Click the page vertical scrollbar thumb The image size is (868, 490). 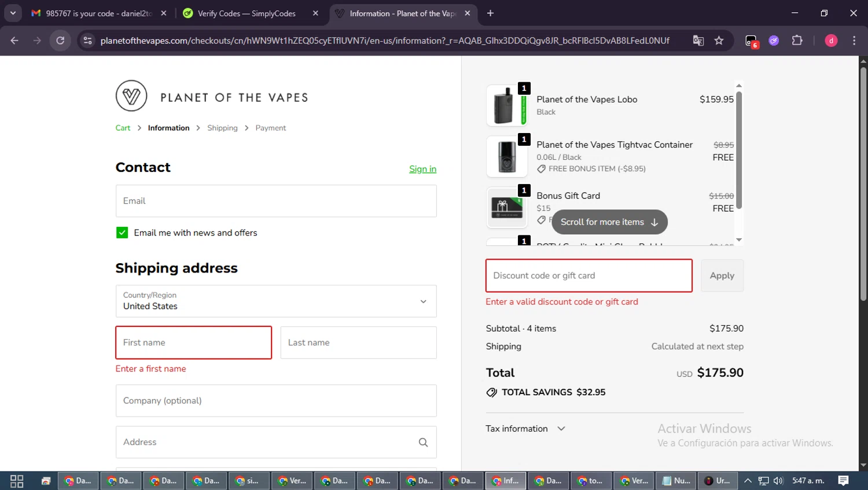[863, 184]
